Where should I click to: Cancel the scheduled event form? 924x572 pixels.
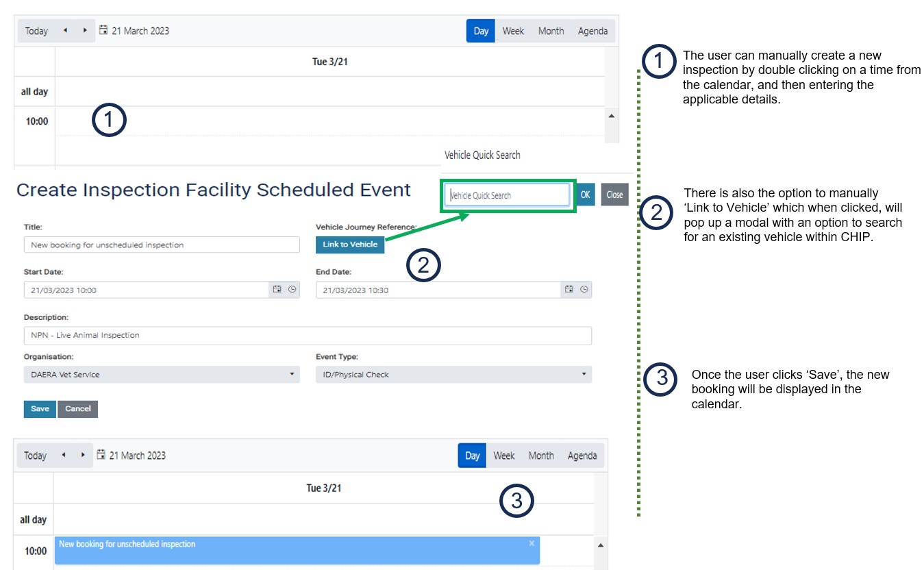click(x=78, y=409)
